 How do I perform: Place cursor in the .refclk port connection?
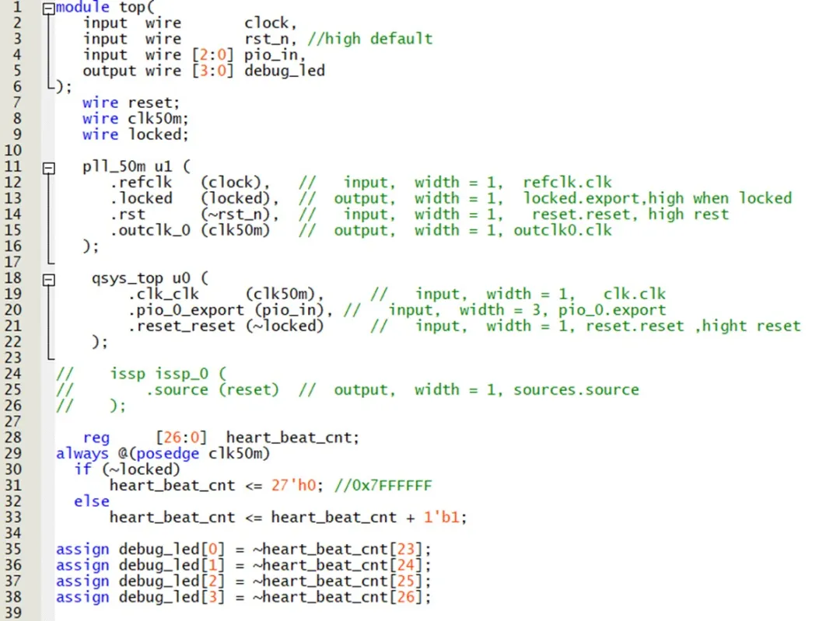[x=141, y=183]
